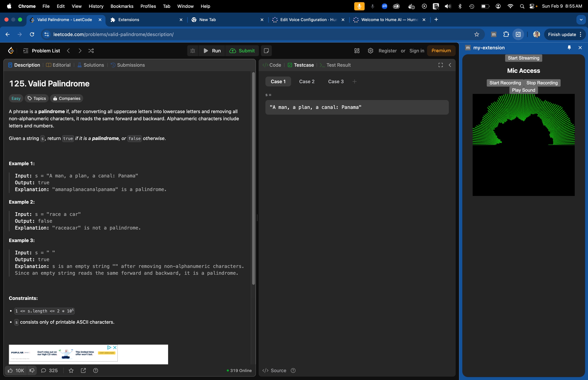
Task: Click the testcase input field for s
Action: click(x=357, y=107)
